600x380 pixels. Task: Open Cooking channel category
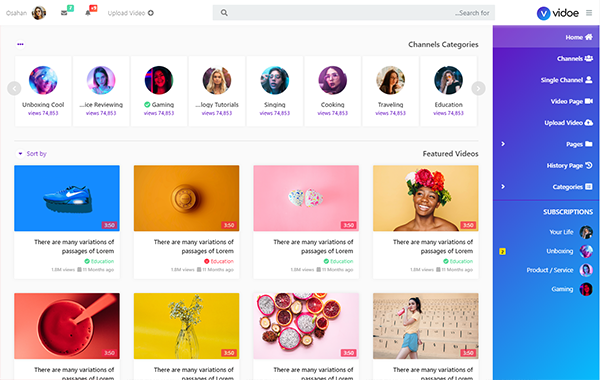click(333, 91)
